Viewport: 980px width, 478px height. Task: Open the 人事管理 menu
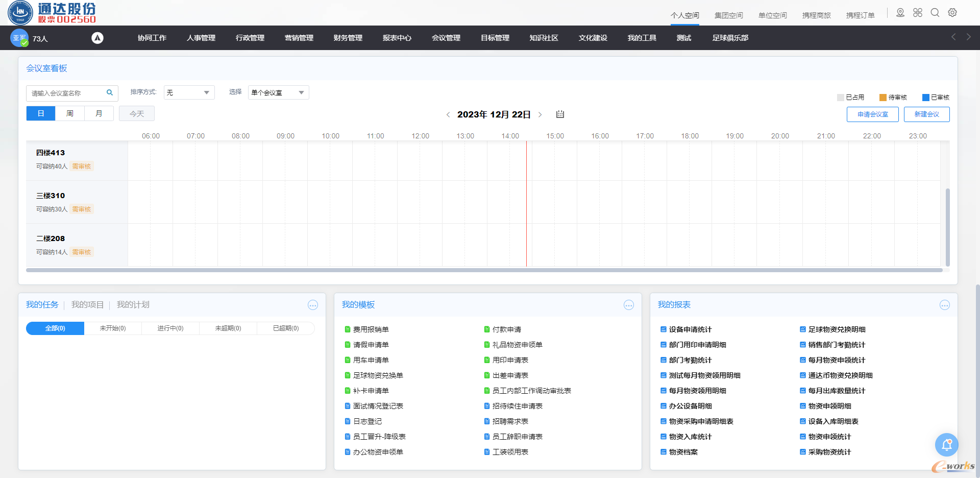click(x=201, y=38)
